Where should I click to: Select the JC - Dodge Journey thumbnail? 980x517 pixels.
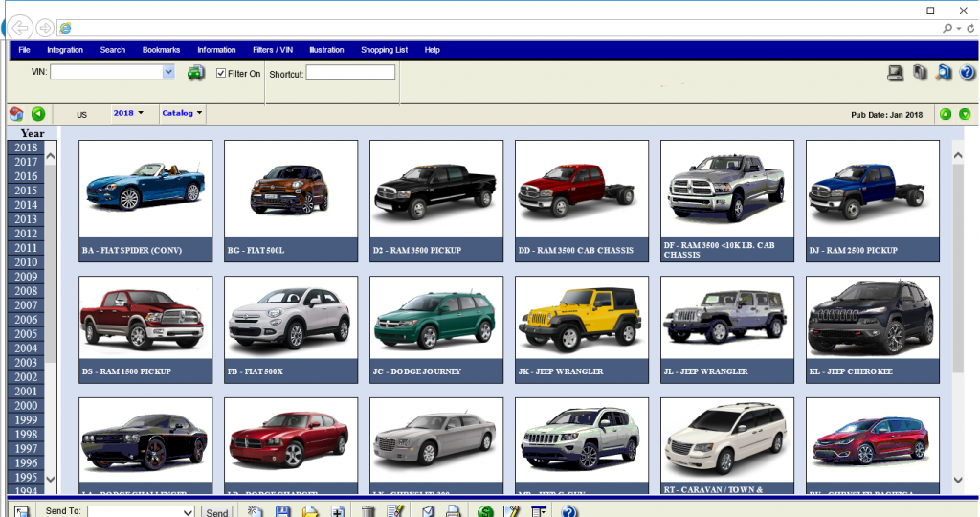436,329
